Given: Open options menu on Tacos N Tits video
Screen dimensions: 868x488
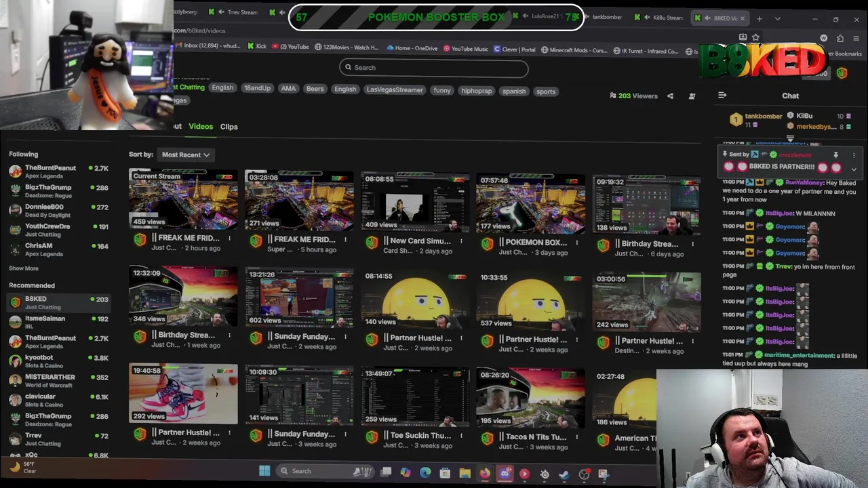Looking at the screenshot, I should [577, 437].
